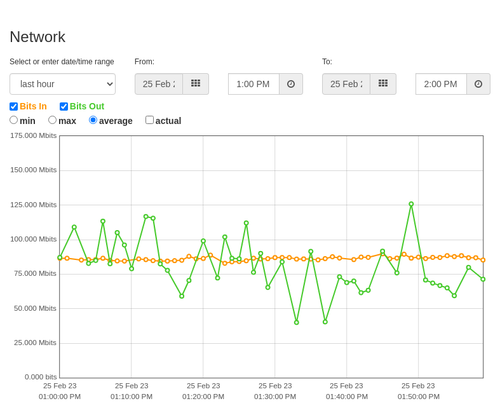
Task: Enable the actual checkbox
Action: click(x=150, y=120)
